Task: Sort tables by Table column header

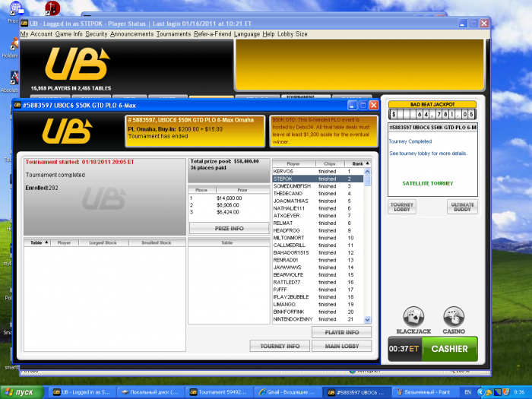Action: point(37,242)
